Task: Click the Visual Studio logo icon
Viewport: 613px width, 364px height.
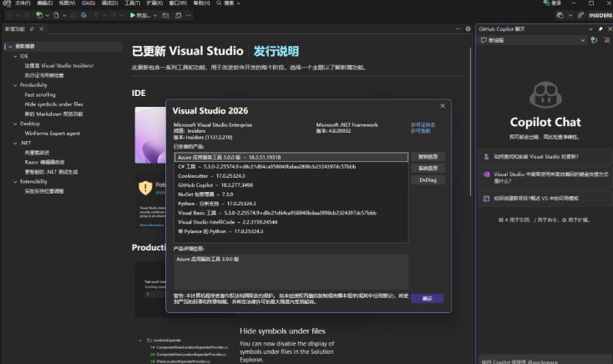Action: [x=7, y=3]
